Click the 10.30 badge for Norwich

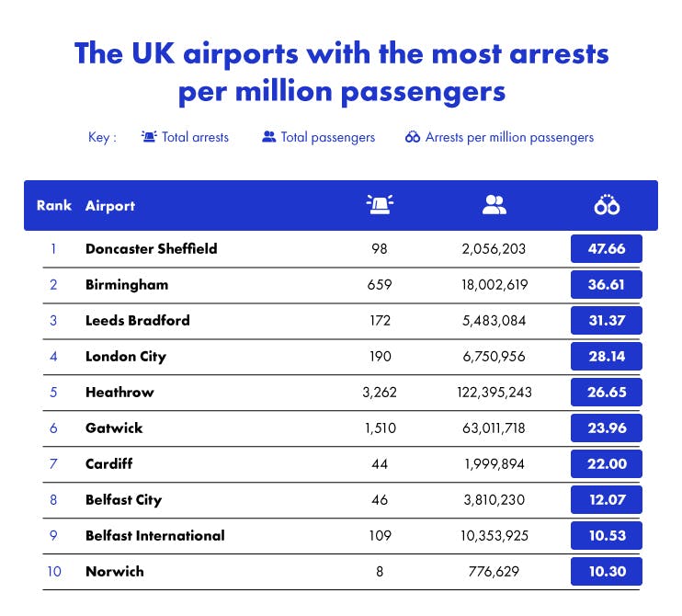tap(606, 572)
